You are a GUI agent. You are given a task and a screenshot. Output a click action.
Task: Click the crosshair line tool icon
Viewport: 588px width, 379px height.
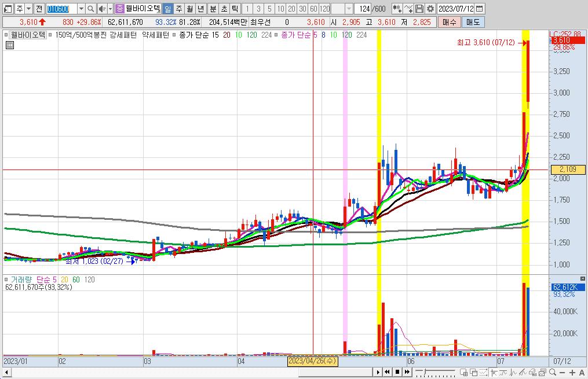tap(494, 372)
